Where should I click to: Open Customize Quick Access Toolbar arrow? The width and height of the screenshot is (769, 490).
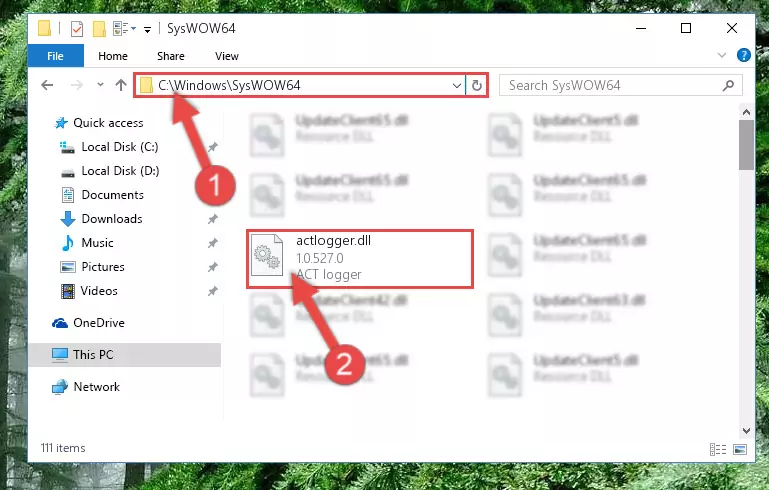coord(147,30)
